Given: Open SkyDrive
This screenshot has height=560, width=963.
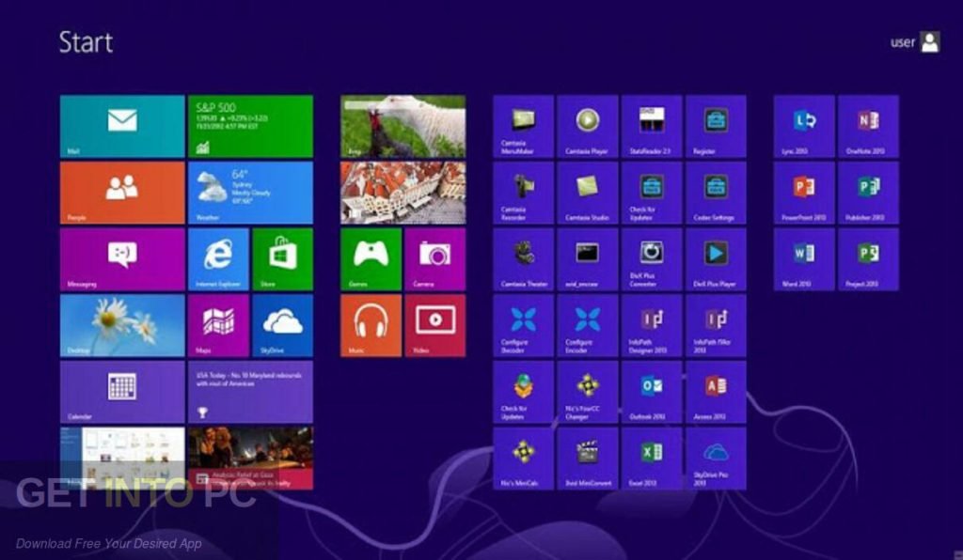Looking at the screenshot, I should coord(281,327).
